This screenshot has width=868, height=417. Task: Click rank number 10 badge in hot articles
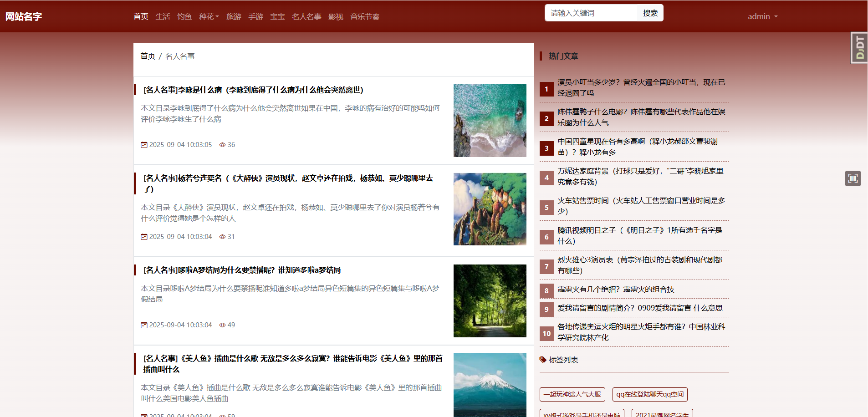[x=546, y=333]
